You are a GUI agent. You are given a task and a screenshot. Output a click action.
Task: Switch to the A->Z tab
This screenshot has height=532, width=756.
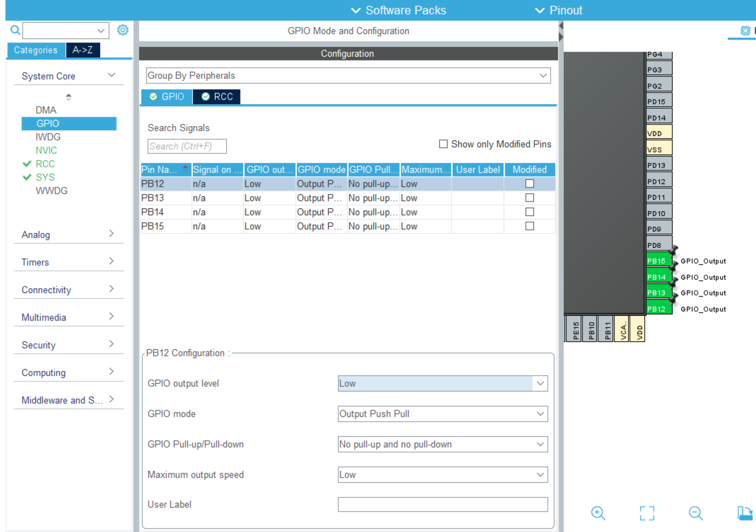coord(83,50)
